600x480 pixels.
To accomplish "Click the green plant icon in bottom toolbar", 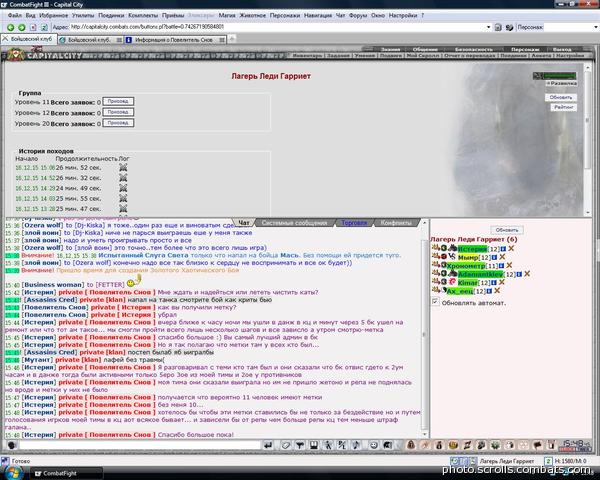I will pos(495,445).
